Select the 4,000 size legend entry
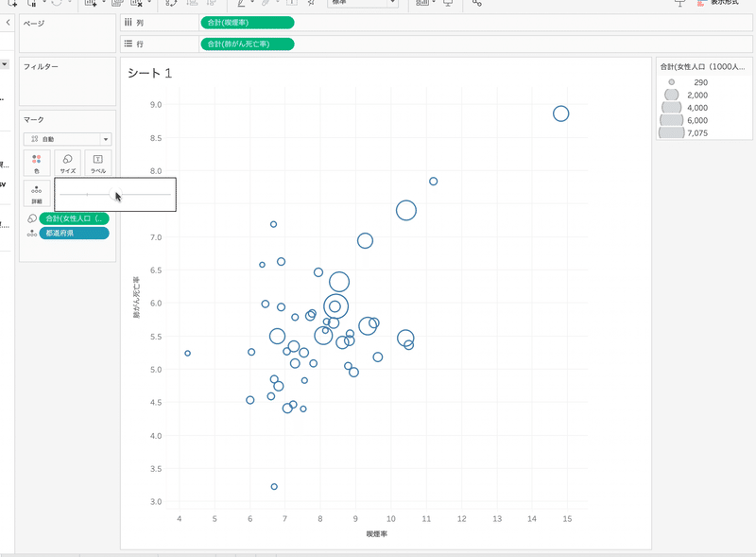Viewport: 756px width, 557px height. click(684, 108)
